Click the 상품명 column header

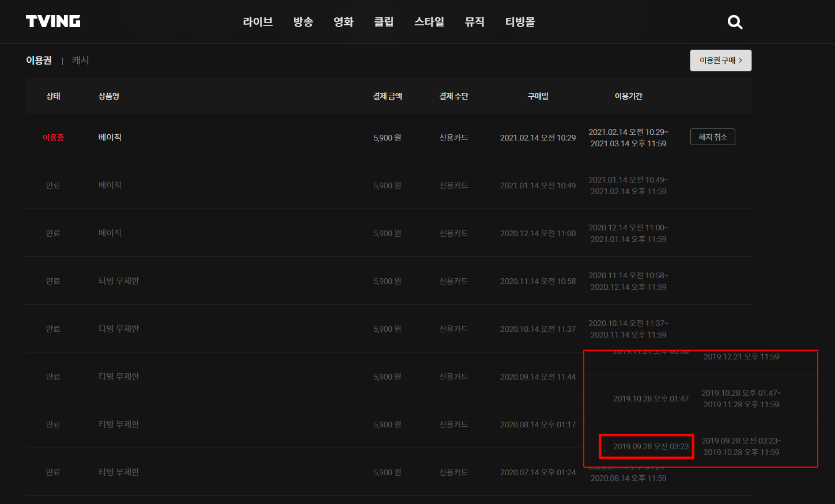[109, 96]
